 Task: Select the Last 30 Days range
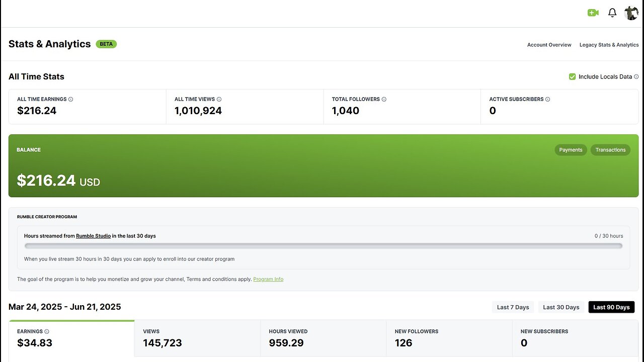561,307
